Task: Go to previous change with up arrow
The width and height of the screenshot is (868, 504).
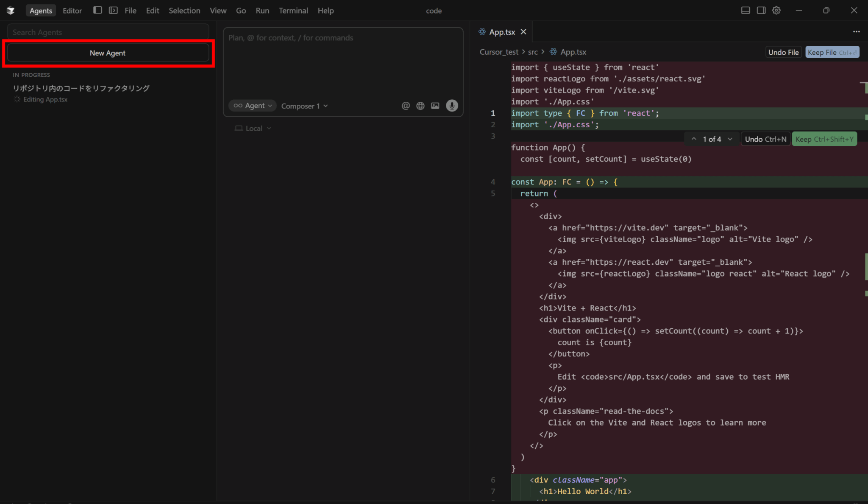Action: tap(694, 139)
